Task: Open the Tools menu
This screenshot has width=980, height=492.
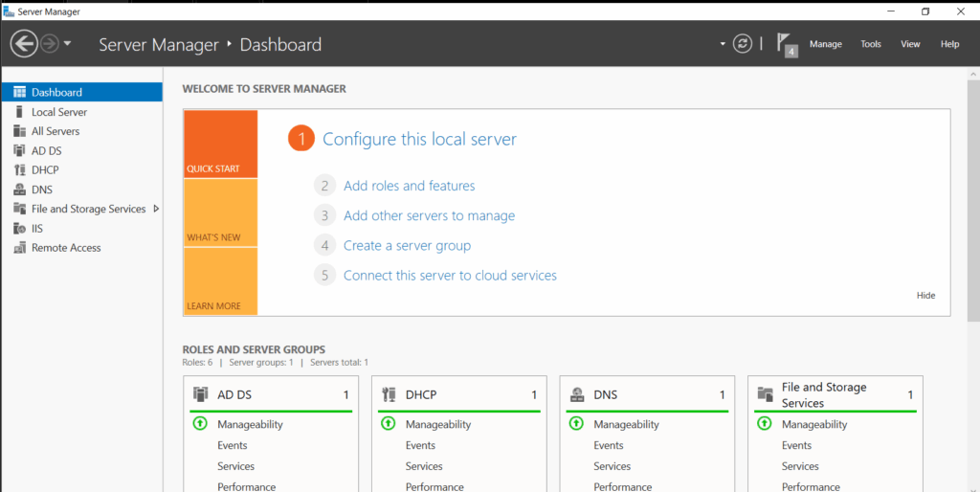Action: tap(870, 44)
